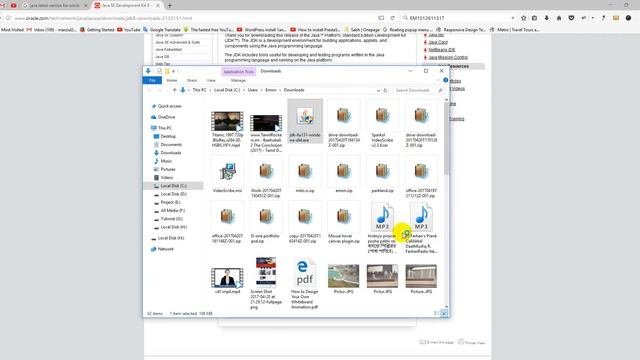Select the D-one portfolio psd zip file
The height and width of the screenshot is (360, 640).
point(266,223)
